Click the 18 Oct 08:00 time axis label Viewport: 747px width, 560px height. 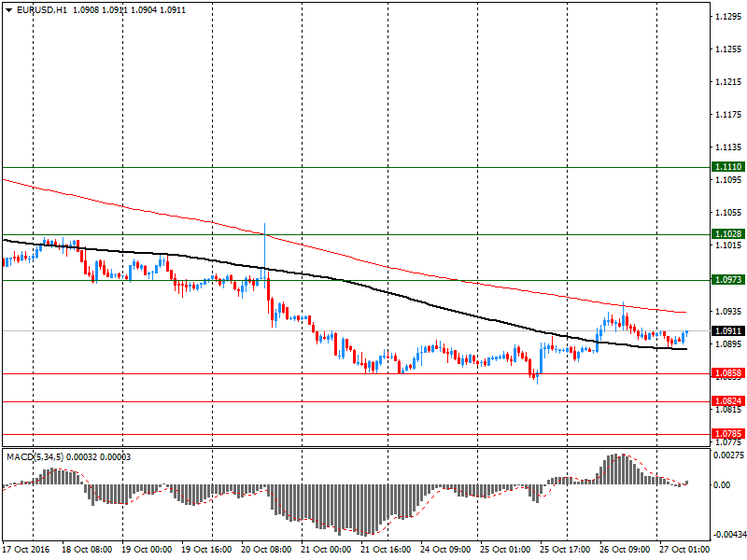(x=87, y=550)
